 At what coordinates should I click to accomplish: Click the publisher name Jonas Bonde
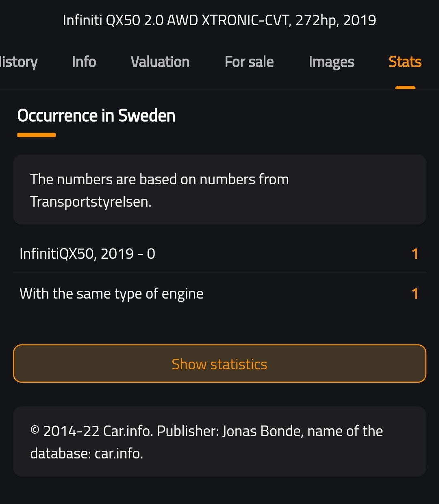(262, 431)
